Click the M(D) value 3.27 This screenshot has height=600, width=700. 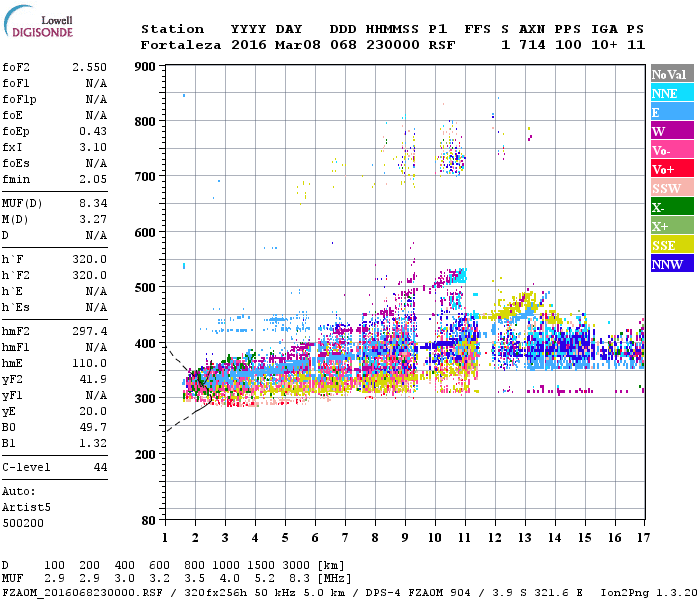pos(93,219)
